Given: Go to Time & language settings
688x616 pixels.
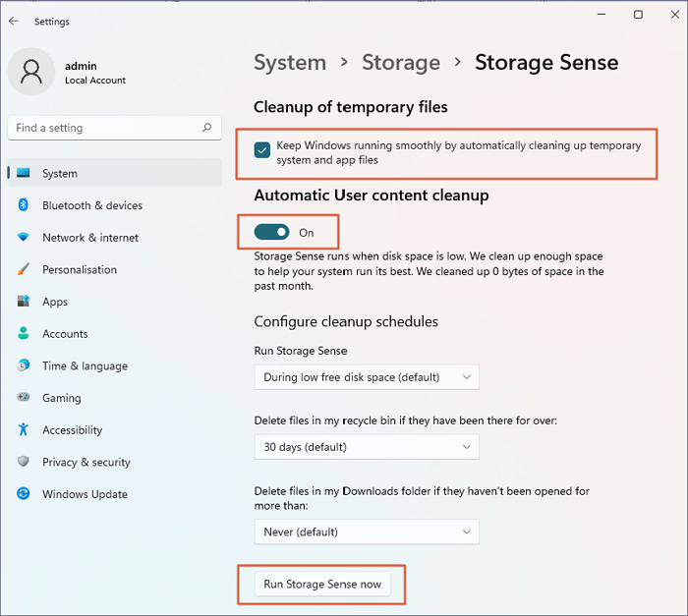Looking at the screenshot, I should click(85, 365).
